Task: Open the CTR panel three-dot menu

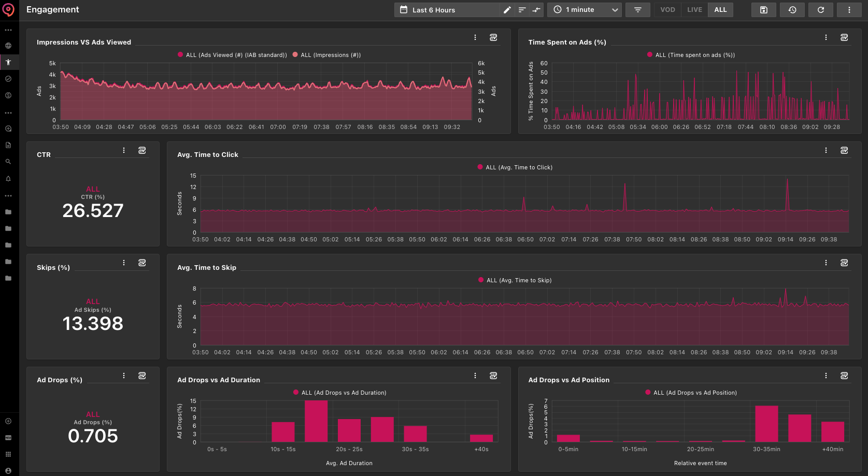Action: click(x=124, y=150)
